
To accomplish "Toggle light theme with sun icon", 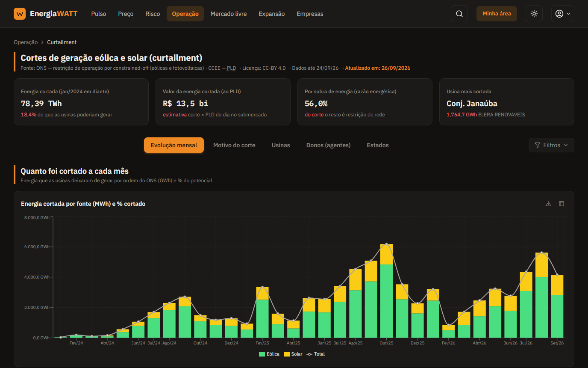I will pos(534,14).
